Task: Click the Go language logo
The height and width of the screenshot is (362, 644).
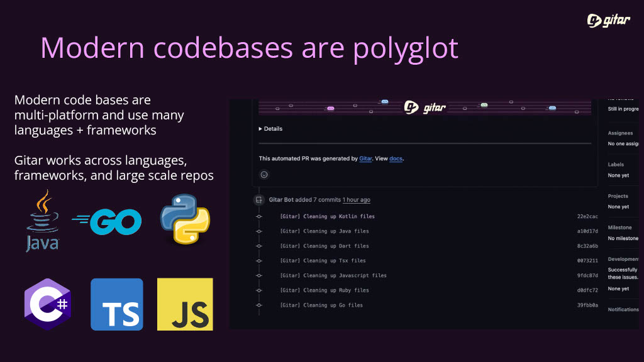Action: pyautogui.click(x=107, y=222)
